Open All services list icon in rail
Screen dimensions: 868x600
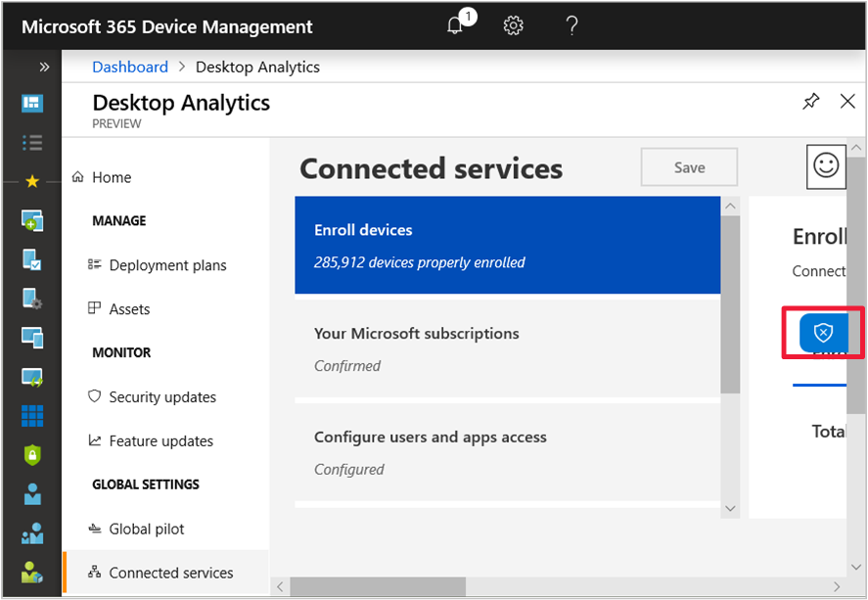click(x=32, y=142)
